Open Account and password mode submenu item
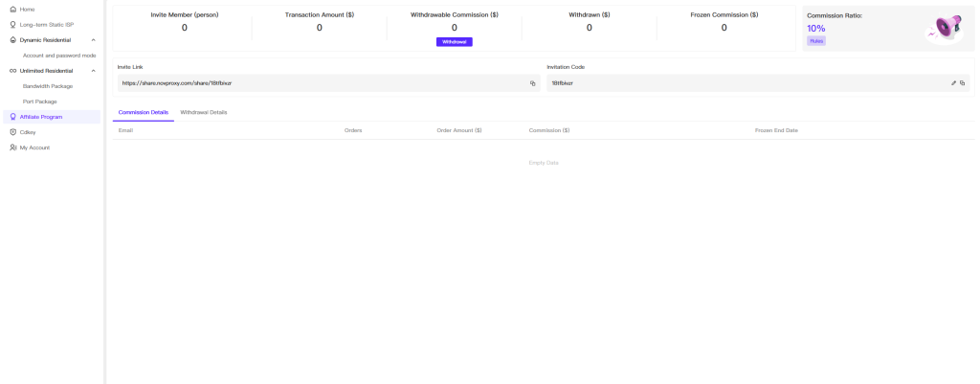The width and height of the screenshot is (980, 384). click(x=59, y=56)
